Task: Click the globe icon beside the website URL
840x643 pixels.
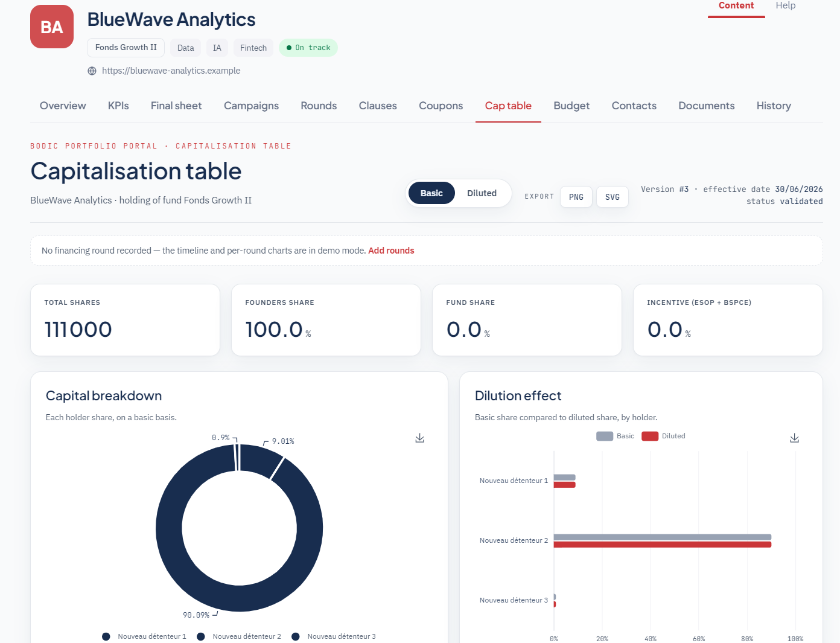Action: tap(92, 71)
